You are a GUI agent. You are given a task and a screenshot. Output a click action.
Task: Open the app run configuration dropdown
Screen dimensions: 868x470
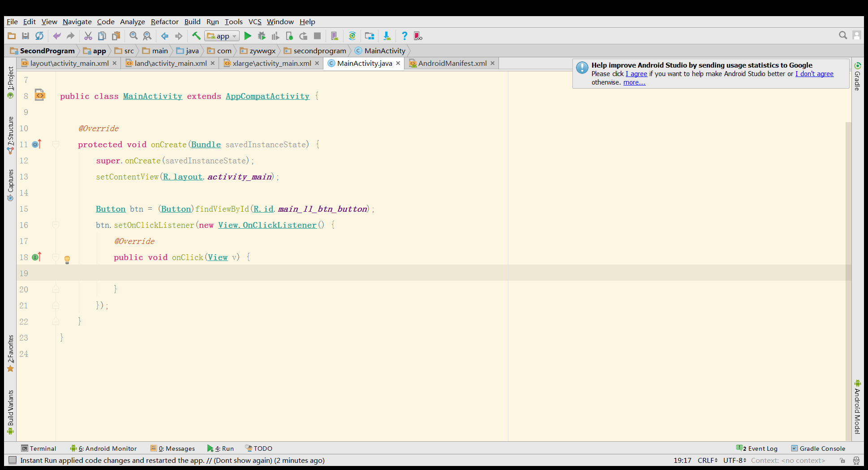(222, 36)
